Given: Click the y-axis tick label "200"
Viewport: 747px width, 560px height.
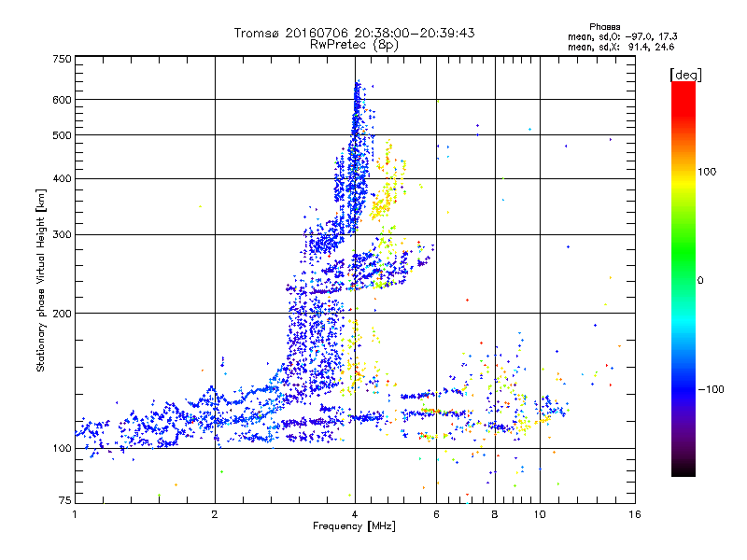Looking at the screenshot, I should tap(62, 314).
